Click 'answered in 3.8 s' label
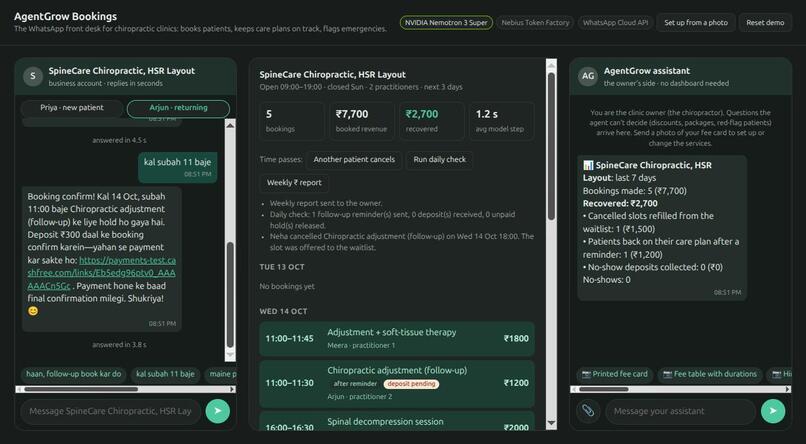 point(119,345)
